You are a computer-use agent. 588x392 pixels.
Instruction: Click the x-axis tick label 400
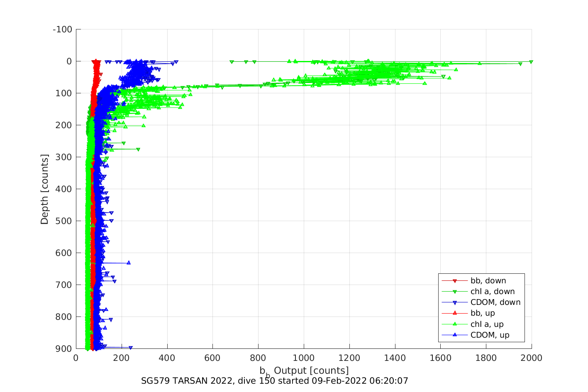coord(167,358)
